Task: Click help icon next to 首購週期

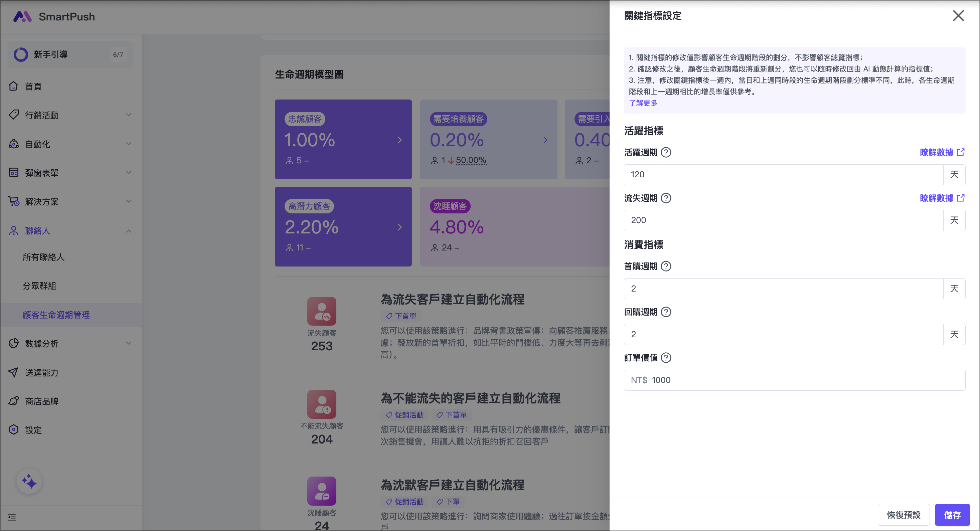Action: 666,266
